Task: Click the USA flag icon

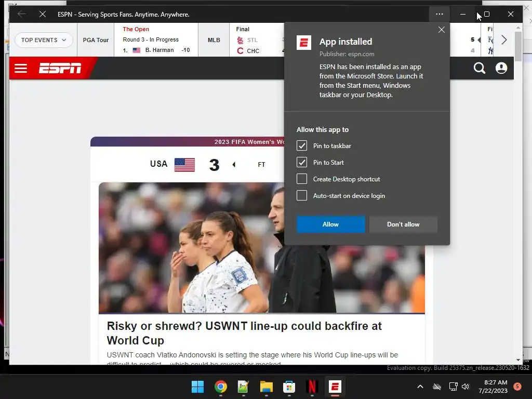Action: [x=184, y=165]
